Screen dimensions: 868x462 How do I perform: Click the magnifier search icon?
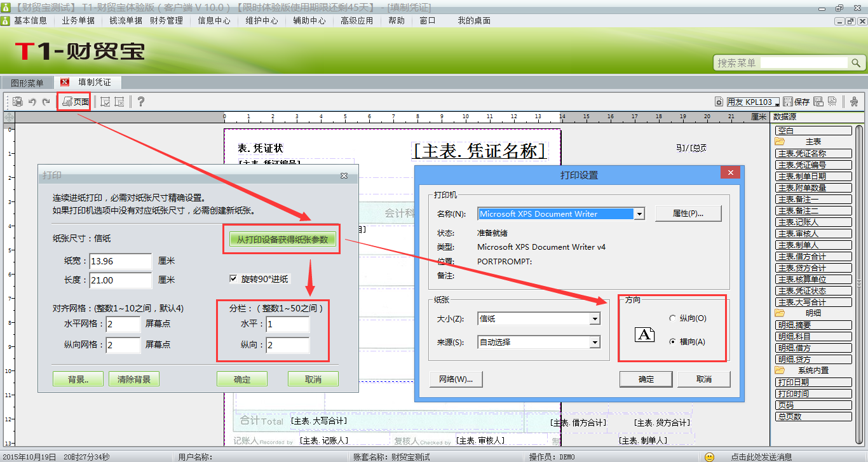click(856, 63)
